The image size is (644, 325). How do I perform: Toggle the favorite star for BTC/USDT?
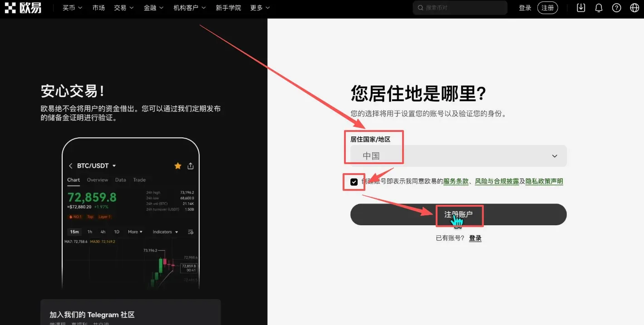(x=177, y=165)
